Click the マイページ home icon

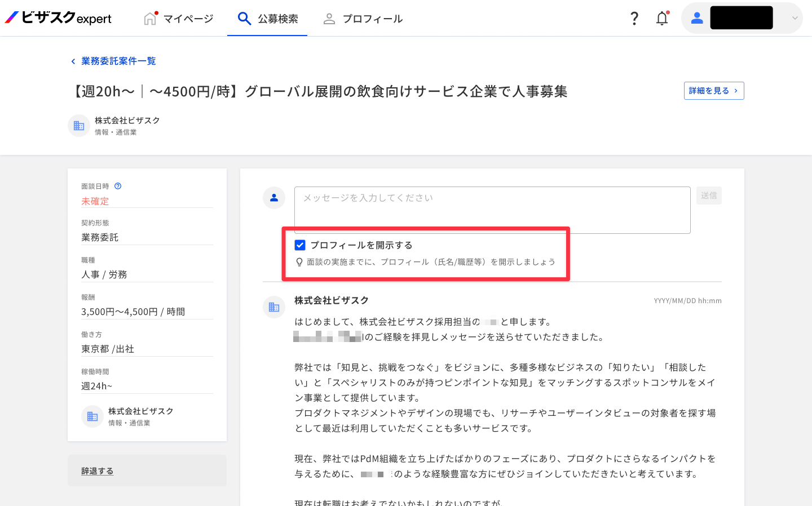[x=150, y=19]
